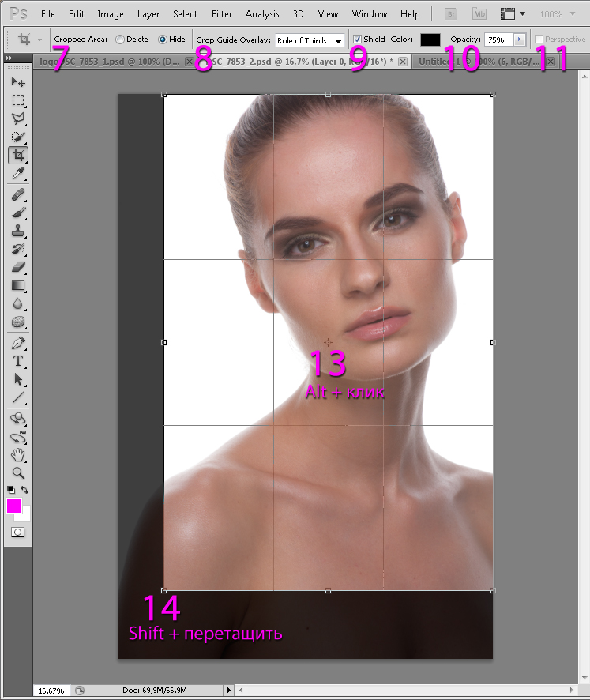Toggle the Shield checkbox

coord(357,40)
